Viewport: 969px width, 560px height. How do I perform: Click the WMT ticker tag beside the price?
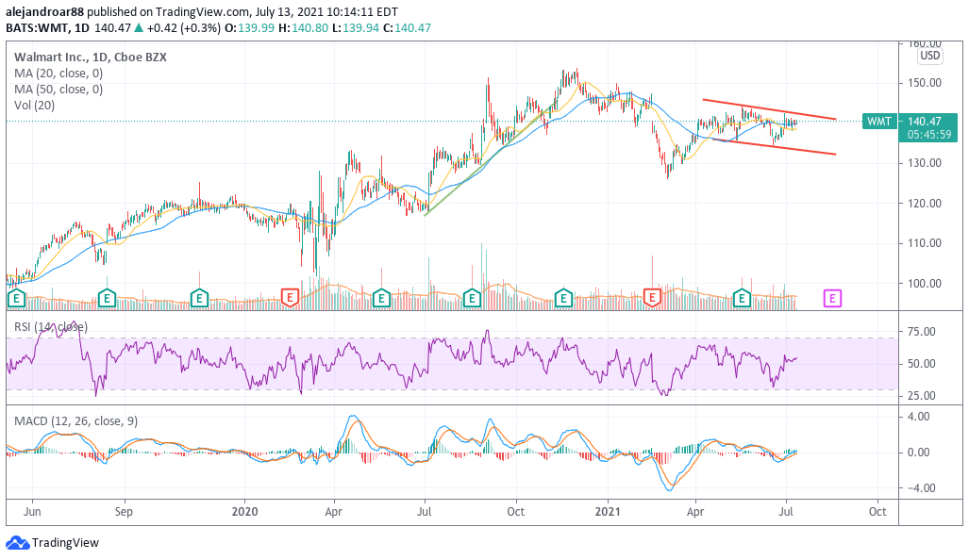point(879,122)
